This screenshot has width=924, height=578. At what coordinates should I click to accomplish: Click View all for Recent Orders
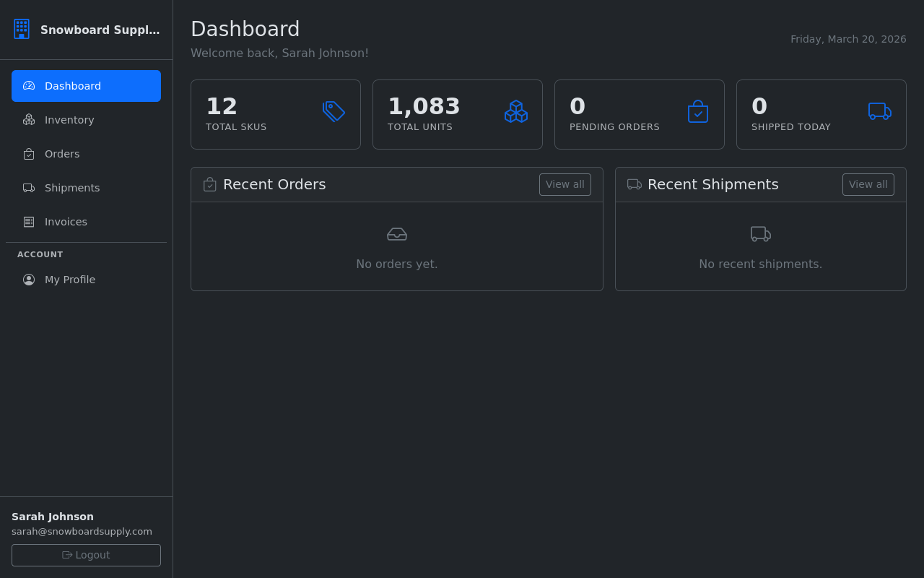pos(565,184)
